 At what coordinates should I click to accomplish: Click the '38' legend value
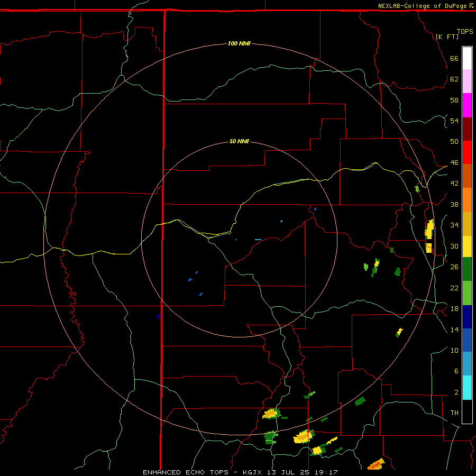click(454, 204)
